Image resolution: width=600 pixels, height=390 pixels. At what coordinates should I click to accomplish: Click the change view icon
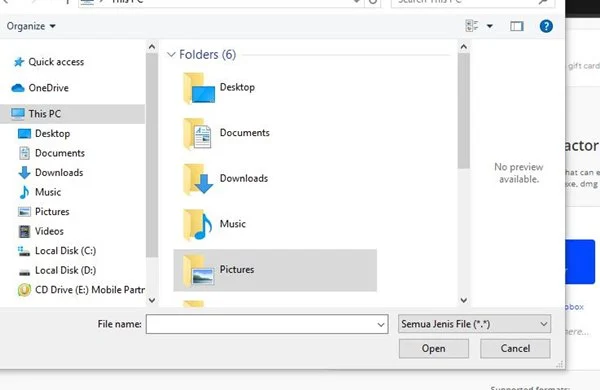click(x=471, y=26)
